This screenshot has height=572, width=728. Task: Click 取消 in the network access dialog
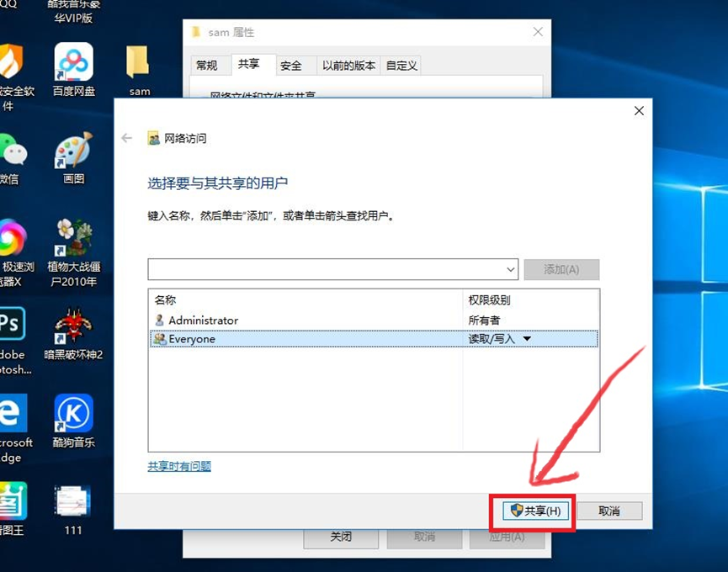(609, 511)
